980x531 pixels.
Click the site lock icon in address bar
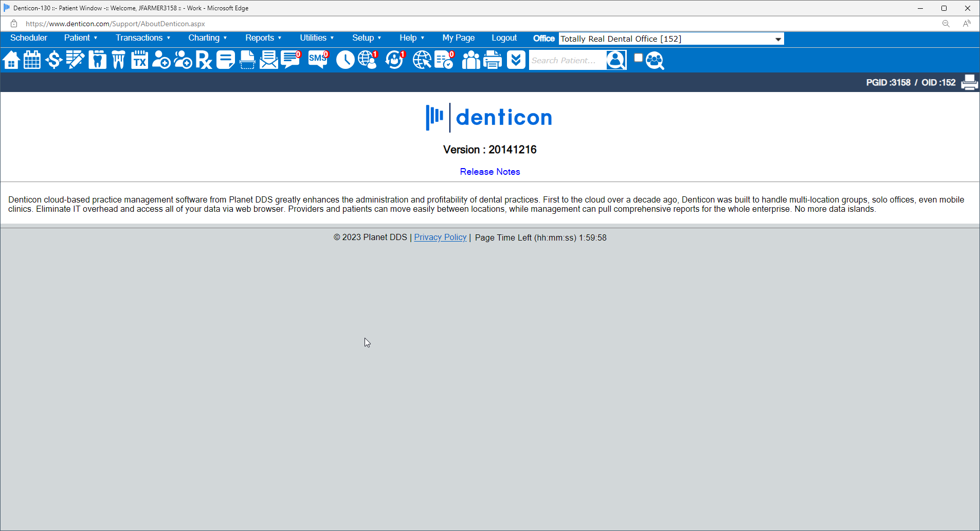14,24
